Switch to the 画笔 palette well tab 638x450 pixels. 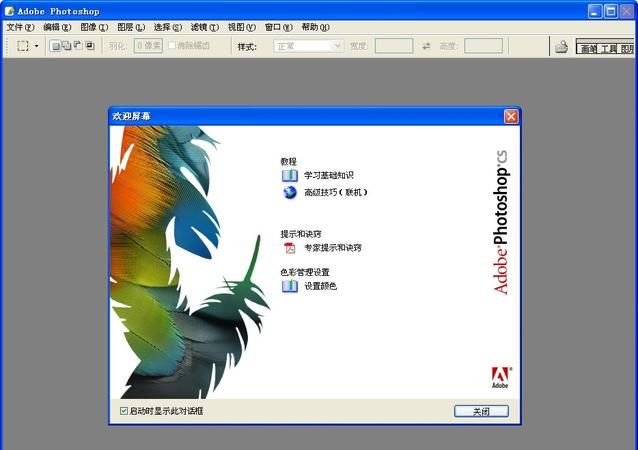pyautogui.click(x=588, y=49)
